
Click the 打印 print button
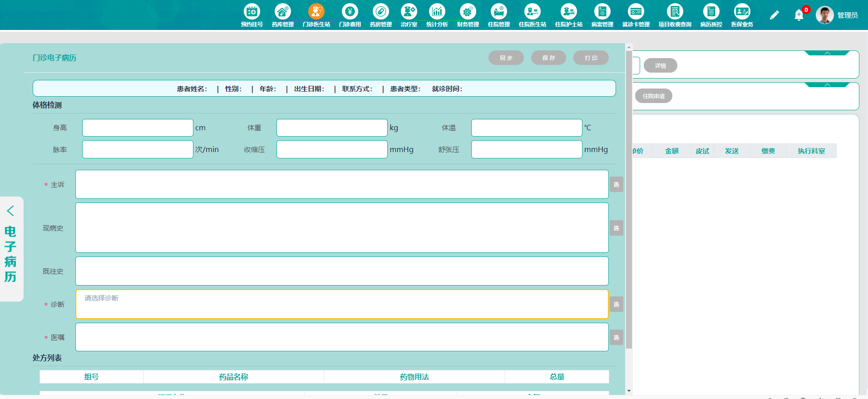point(591,58)
